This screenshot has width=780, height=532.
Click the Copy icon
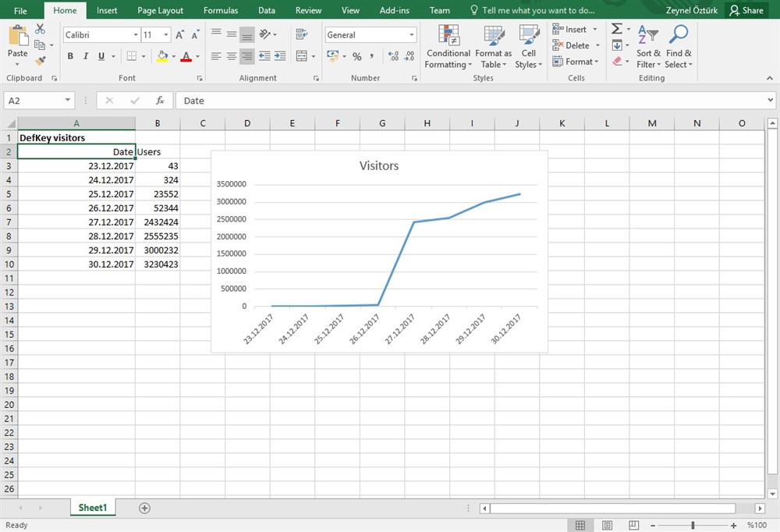[40, 44]
